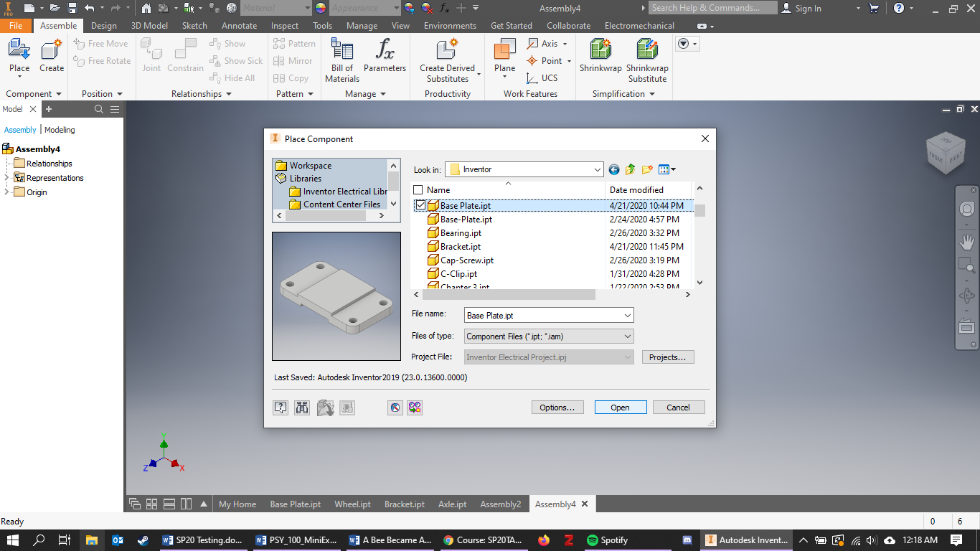The height and width of the screenshot is (551, 980).
Task: Go back to the previous folder in dialog
Action: (x=614, y=170)
